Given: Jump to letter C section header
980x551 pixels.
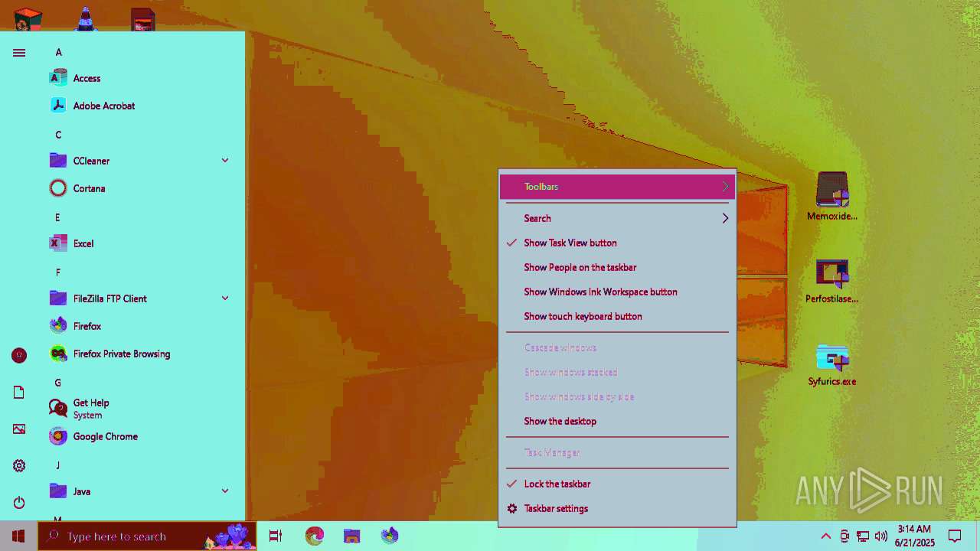Looking at the screenshot, I should point(58,135).
